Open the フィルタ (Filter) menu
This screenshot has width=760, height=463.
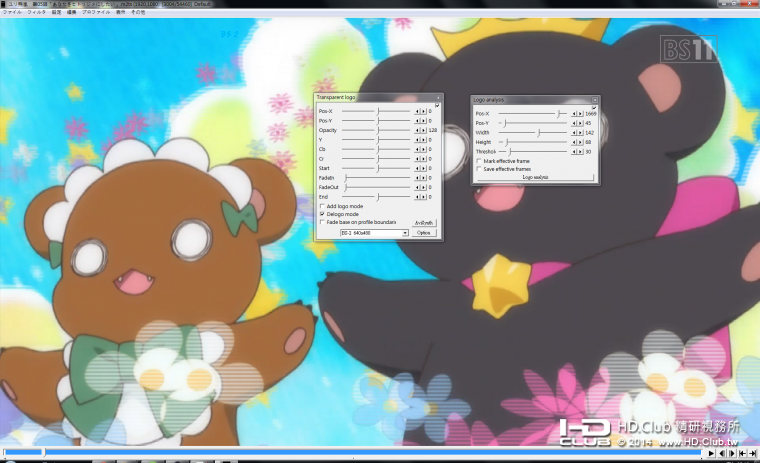(x=36, y=12)
